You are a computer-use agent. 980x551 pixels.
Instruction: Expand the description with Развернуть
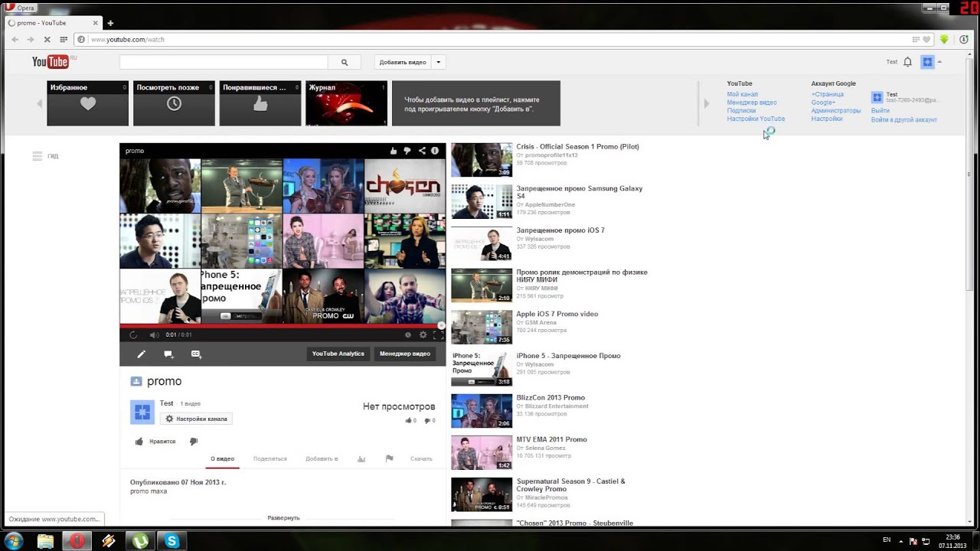(x=283, y=518)
